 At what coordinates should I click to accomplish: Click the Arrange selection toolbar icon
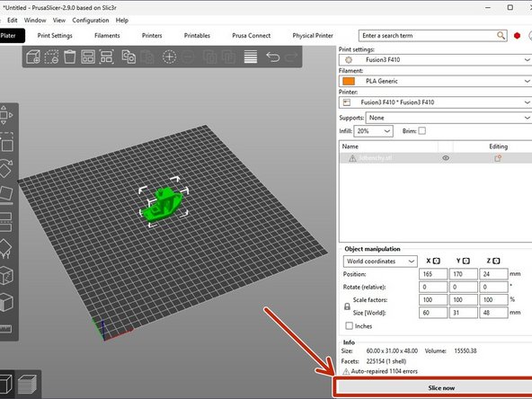[107, 57]
